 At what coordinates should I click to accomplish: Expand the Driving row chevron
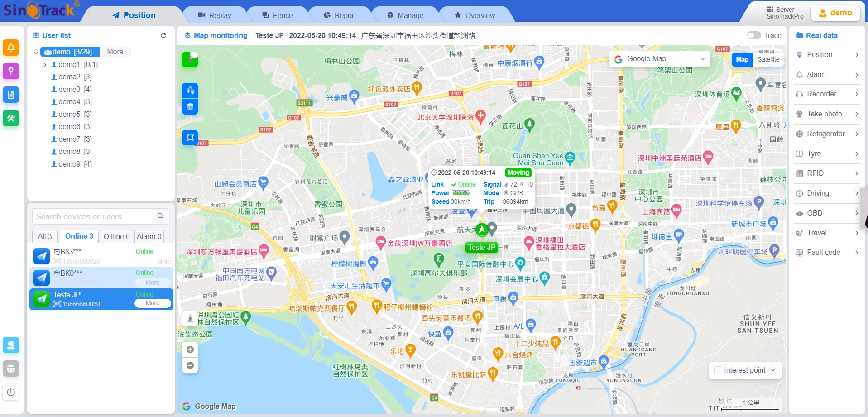[857, 193]
